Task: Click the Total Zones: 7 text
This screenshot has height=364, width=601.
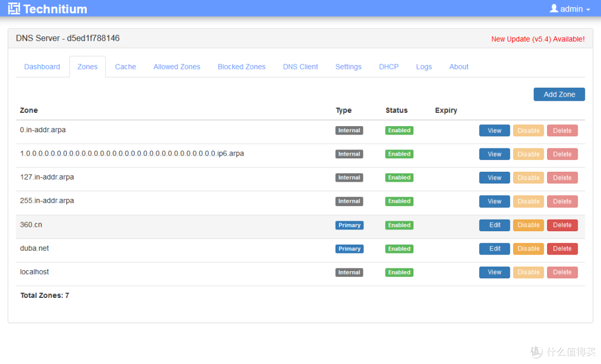Action: point(45,295)
